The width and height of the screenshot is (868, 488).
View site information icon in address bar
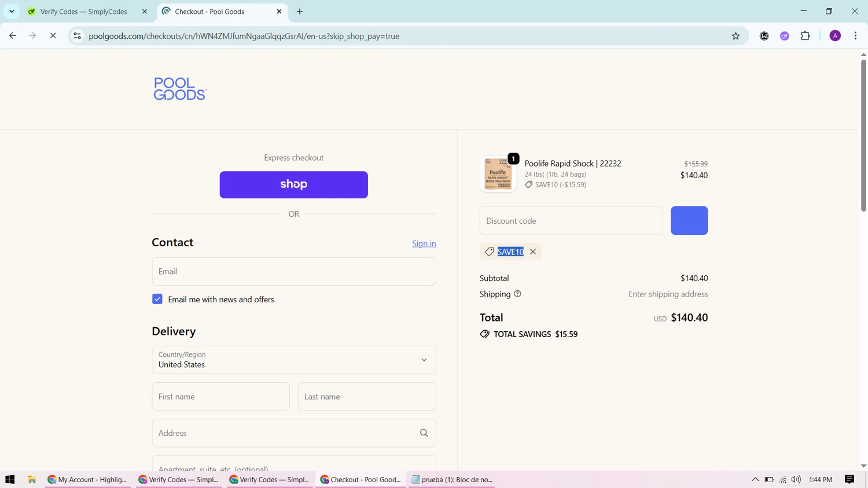(x=77, y=36)
